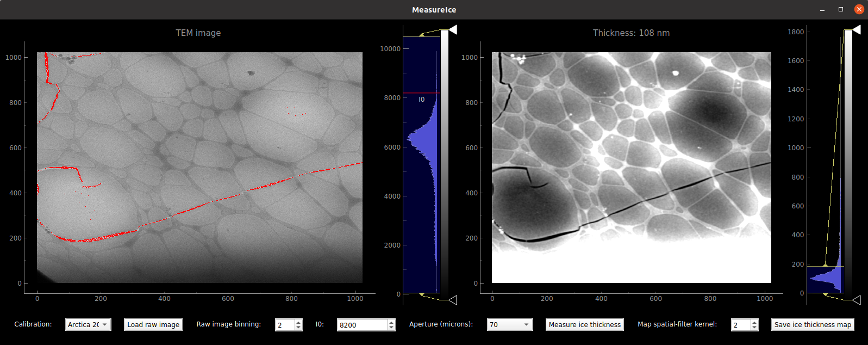The width and height of the screenshot is (868, 345).
Task: Click bottom black gradient tick of TEM colorbar
Action: pyautogui.click(x=453, y=300)
